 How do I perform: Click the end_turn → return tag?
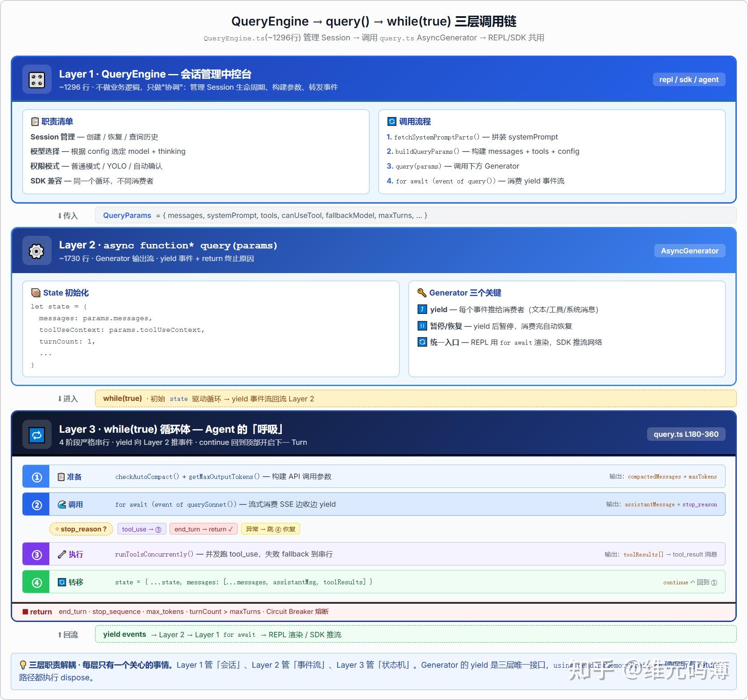click(x=204, y=529)
